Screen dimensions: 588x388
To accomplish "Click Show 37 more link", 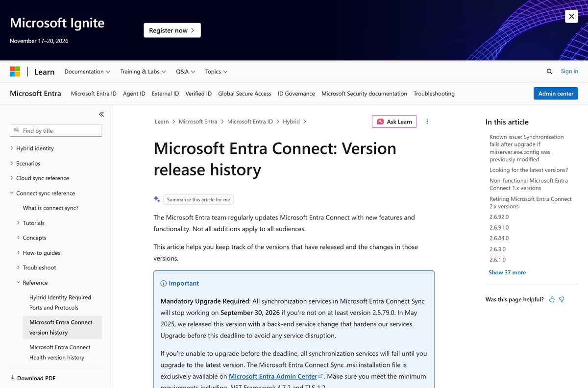I will [507, 272].
